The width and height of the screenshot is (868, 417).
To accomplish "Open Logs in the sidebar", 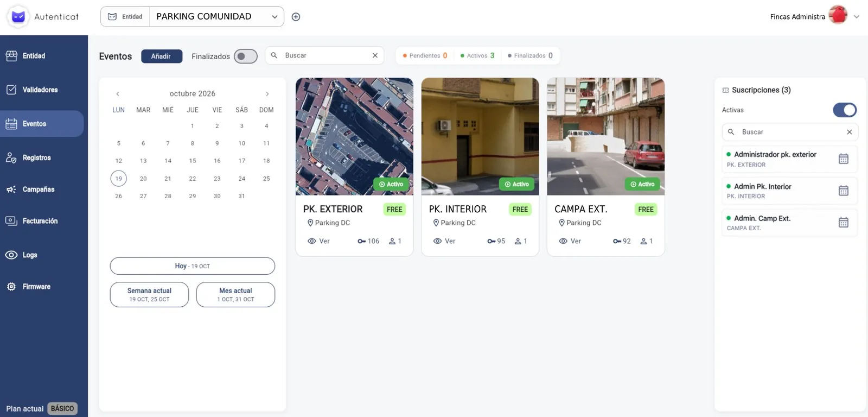I will [42, 255].
